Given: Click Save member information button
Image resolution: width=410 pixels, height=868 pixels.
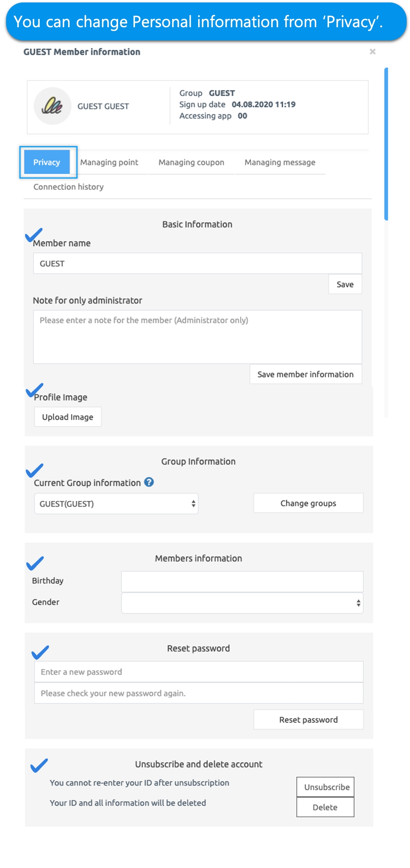Looking at the screenshot, I should click(x=306, y=374).
